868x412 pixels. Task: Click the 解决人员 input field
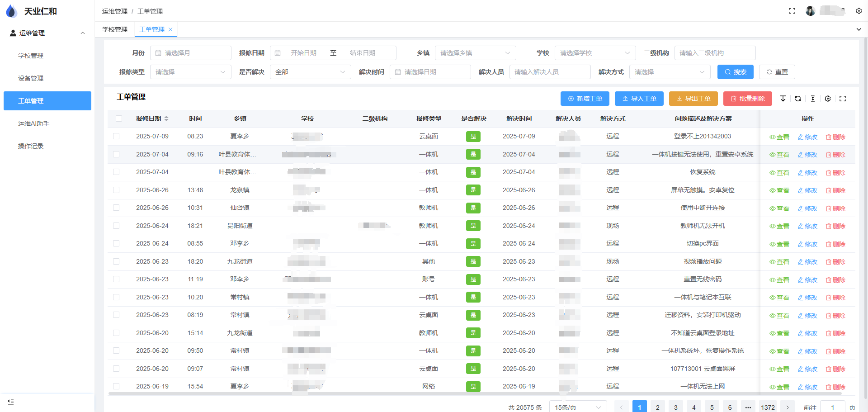point(550,72)
